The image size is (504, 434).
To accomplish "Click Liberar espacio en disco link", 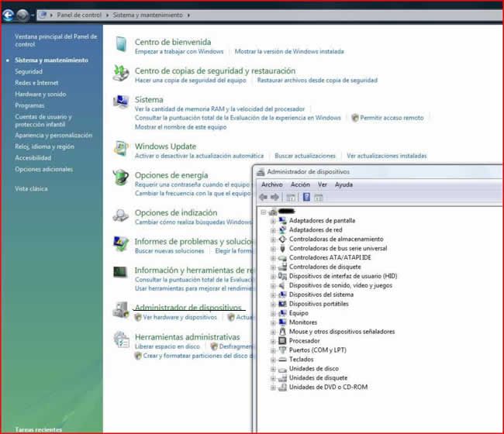I will click(x=167, y=346).
